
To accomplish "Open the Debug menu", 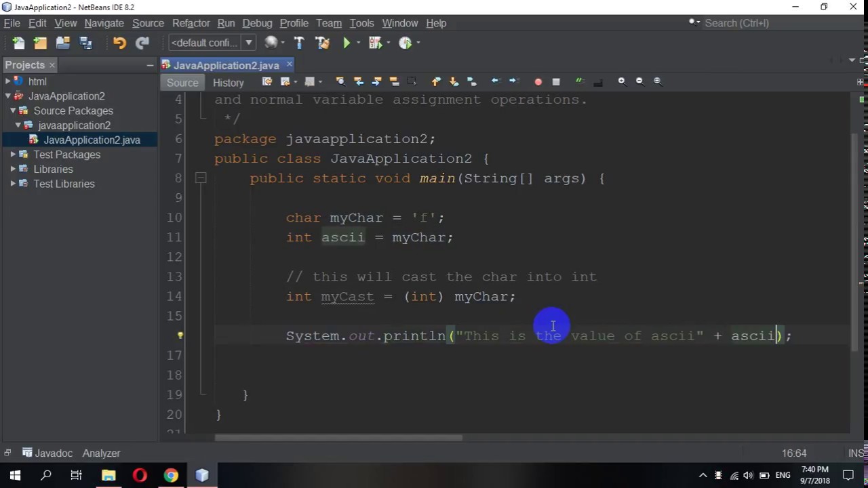I will pos(257,23).
